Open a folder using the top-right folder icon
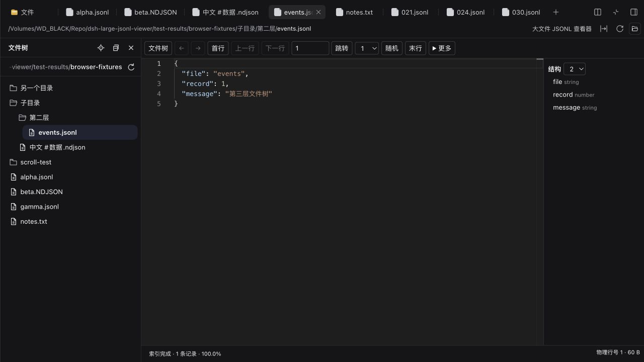Viewport: 644px width, 362px height. click(x=634, y=29)
